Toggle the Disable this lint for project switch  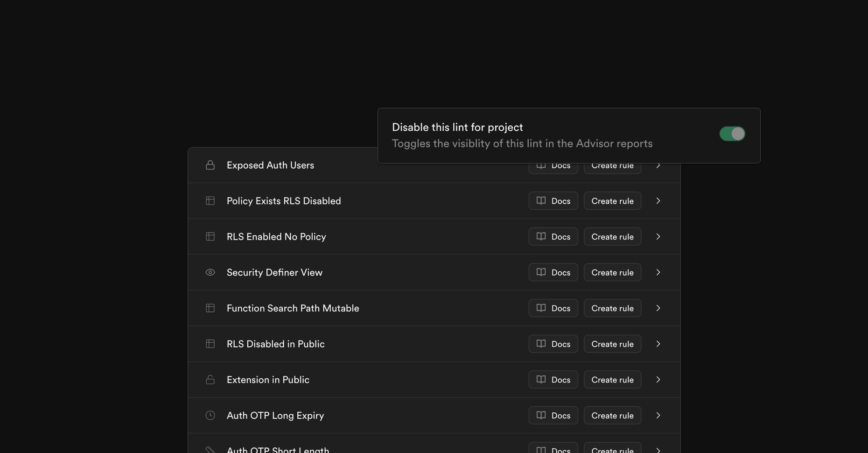(x=732, y=134)
